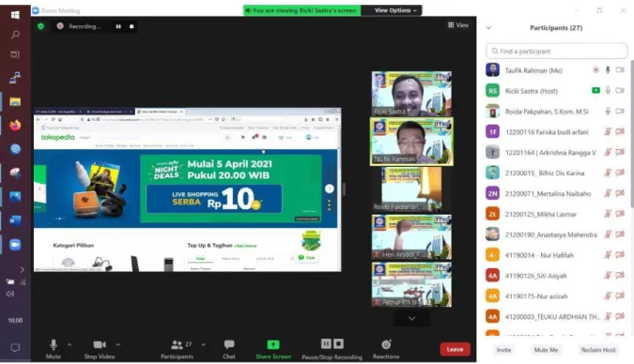Image resolution: width=634 pixels, height=364 pixels.
Task: Click the Invite button
Action: pyautogui.click(x=503, y=350)
